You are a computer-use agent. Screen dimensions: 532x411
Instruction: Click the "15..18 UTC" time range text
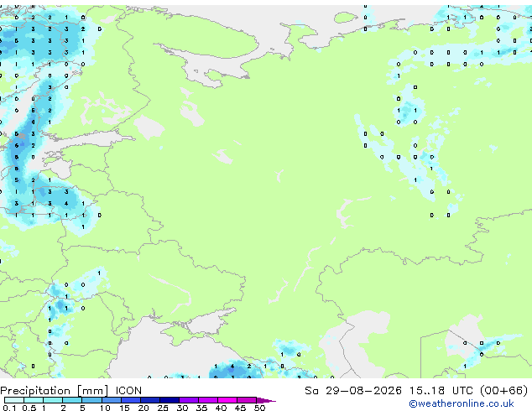click(441, 391)
